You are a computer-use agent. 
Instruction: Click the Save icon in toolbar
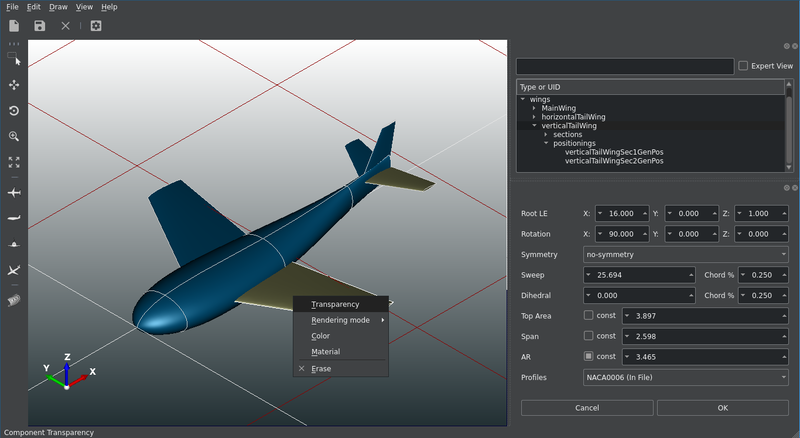click(x=40, y=26)
